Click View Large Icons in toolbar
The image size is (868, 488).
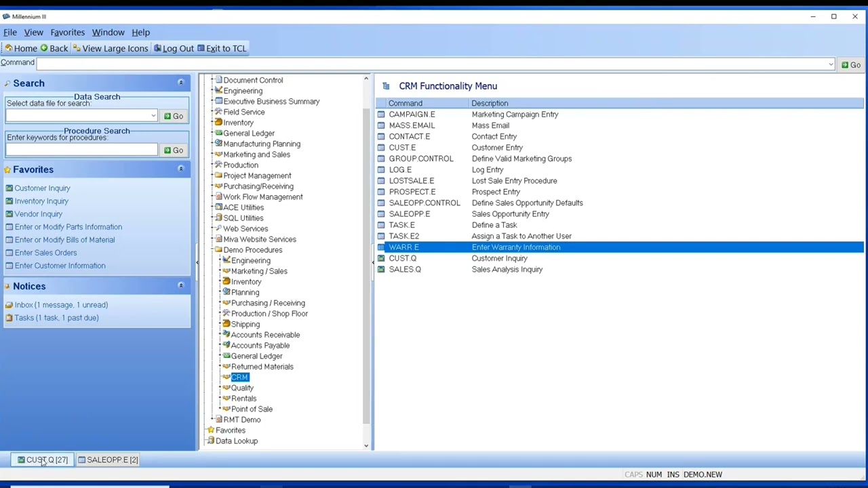pyautogui.click(x=110, y=48)
